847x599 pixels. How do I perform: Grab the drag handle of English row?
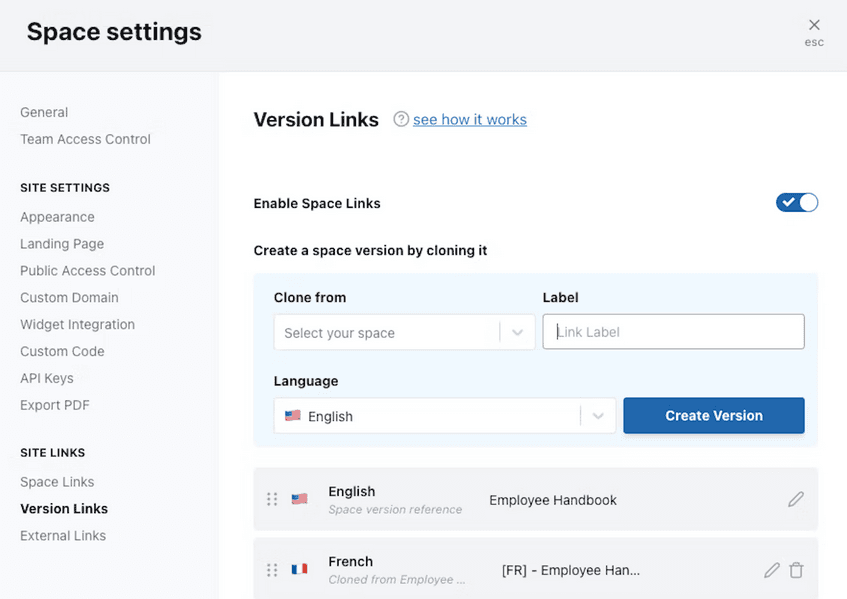(272, 499)
